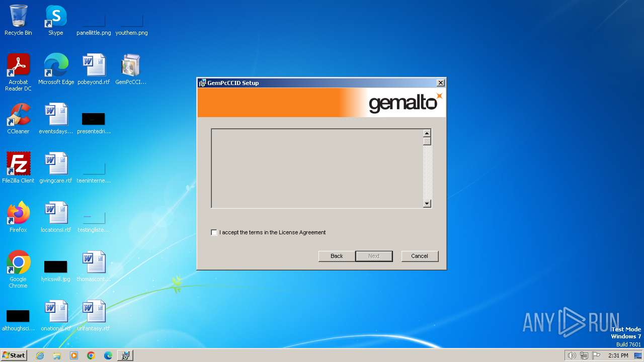This screenshot has width=644, height=362.
Task: Select presentedri file icon
Action: click(x=94, y=123)
